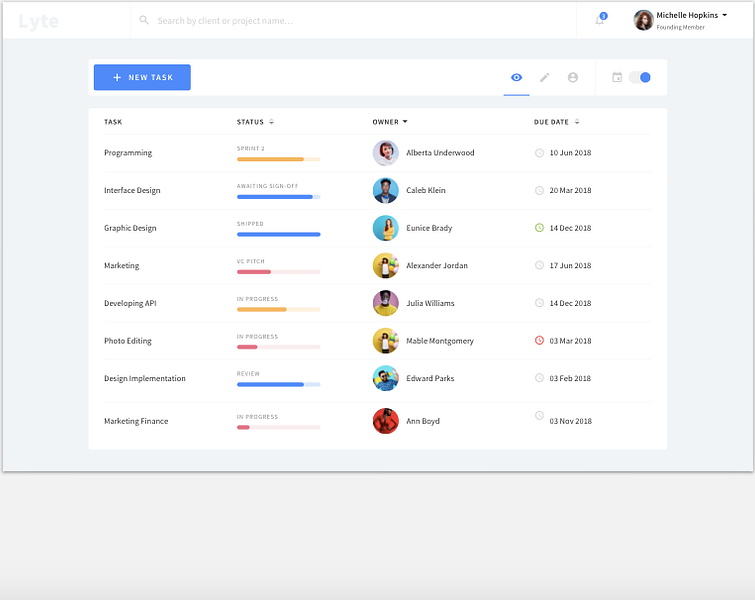The image size is (755, 600).
Task: Click the clock icon beside 20 Mar 2018
Action: [539, 190]
